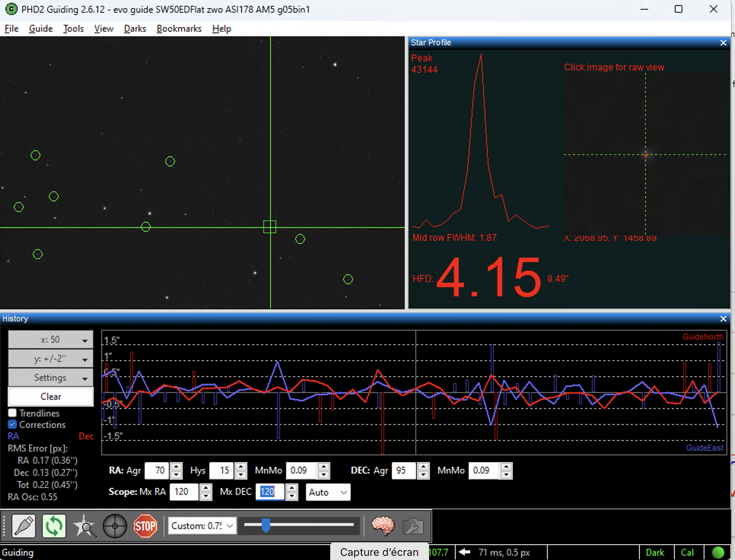The width and height of the screenshot is (735, 560).
Task: Increase Mx DEC with up arrow
Action: pyautogui.click(x=291, y=488)
